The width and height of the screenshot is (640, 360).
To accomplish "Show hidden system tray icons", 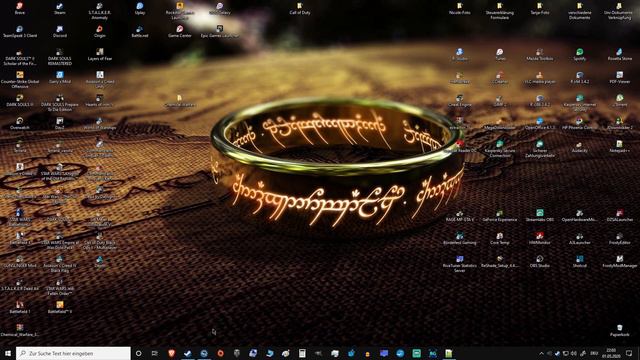I will pyautogui.click(x=541, y=353).
